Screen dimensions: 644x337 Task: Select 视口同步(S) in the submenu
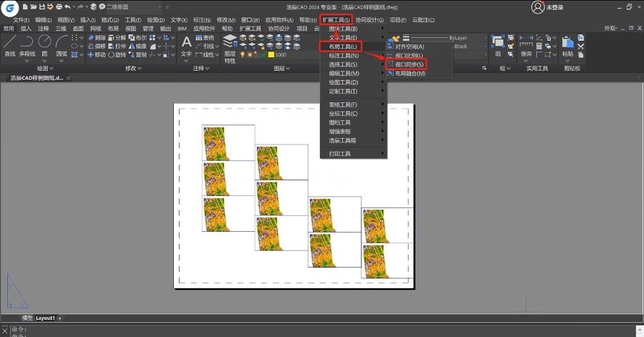pyautogui.click(x=406, y=64)
